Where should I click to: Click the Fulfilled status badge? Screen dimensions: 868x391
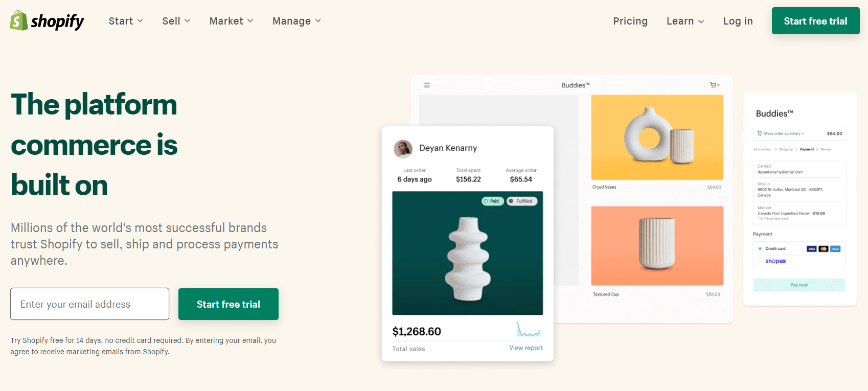522,201
